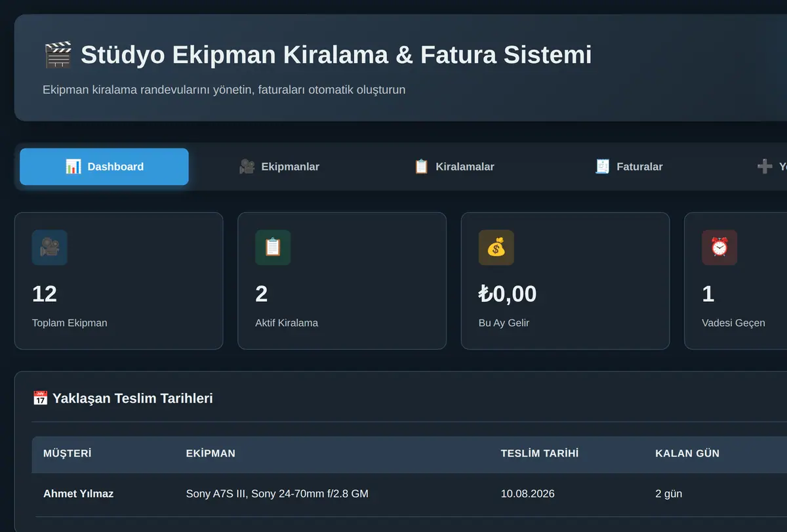
Task: Click the KALAN GÜN column header
Action: coord(687,453)
